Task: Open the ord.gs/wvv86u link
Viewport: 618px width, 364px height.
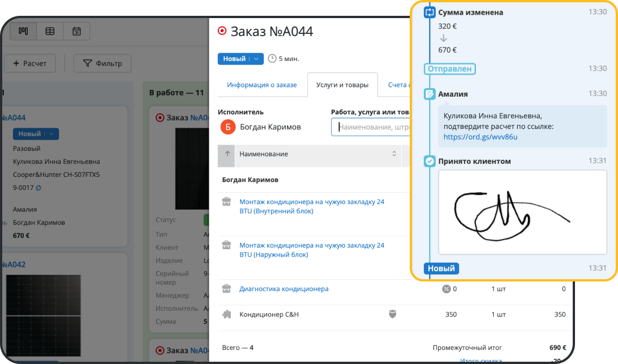Action: (480, 137)
